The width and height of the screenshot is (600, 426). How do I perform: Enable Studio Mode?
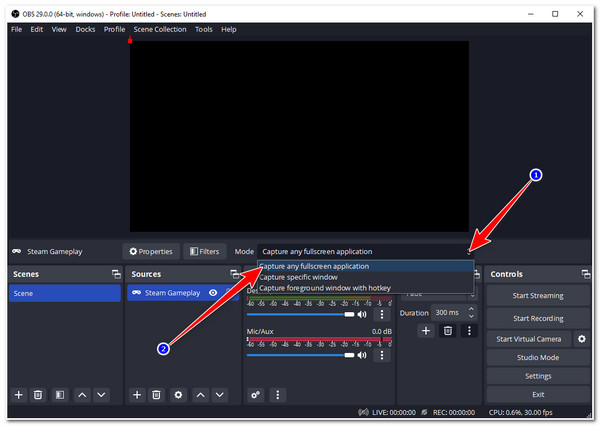538,357
